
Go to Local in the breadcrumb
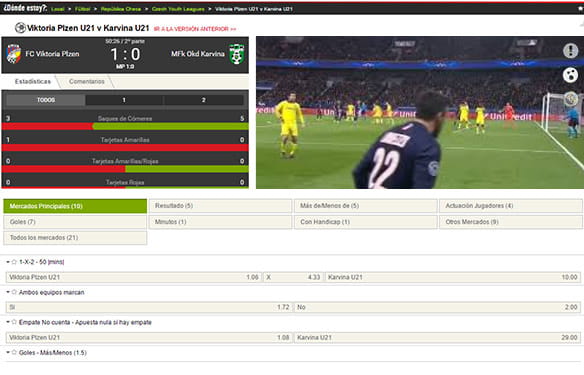(x=57, y=9)
